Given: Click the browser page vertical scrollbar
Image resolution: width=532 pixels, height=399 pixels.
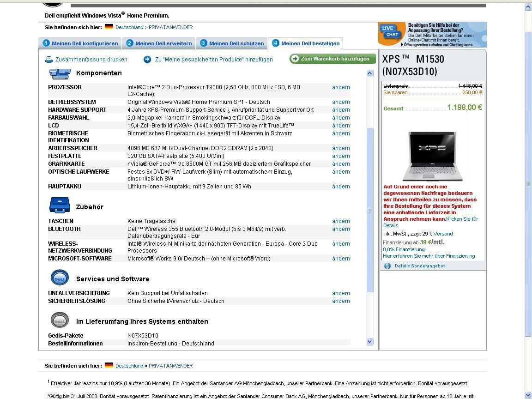Looking at the screenshot, I should 528,183.
